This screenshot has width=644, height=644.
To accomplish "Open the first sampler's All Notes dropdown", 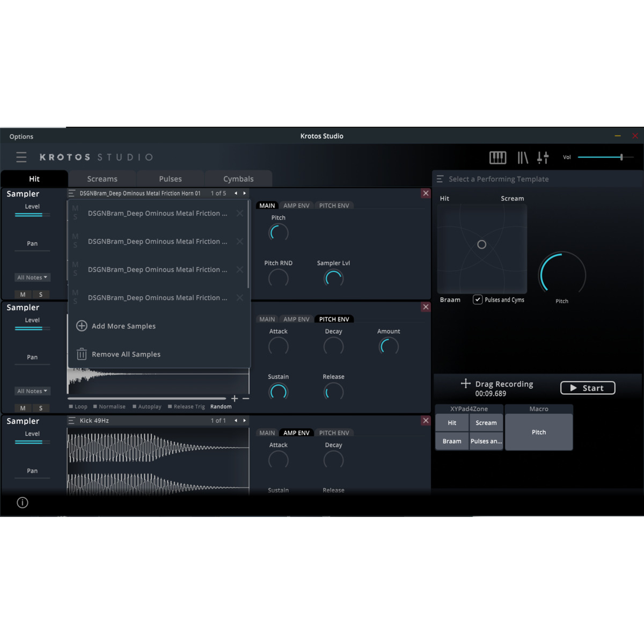I will coord(32,277).
